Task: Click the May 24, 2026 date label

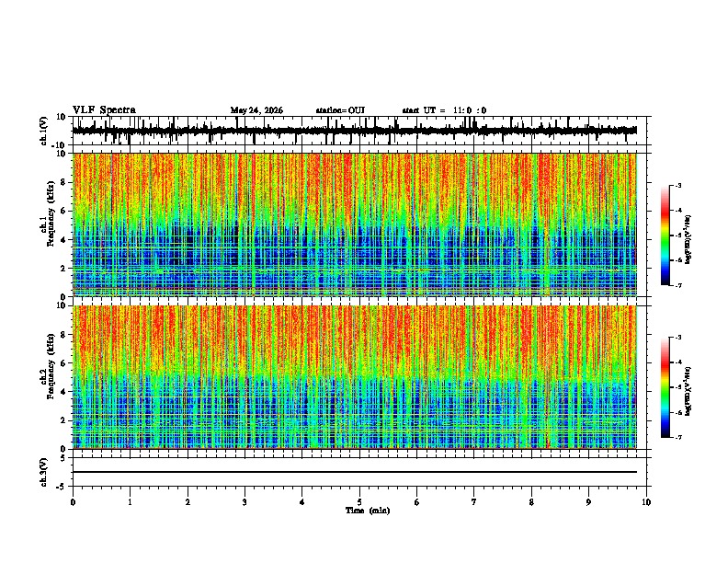Action: tap(256, 110)
